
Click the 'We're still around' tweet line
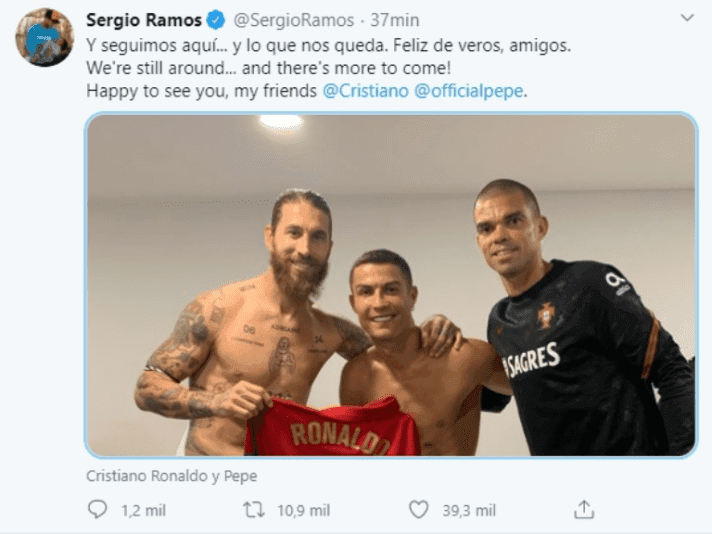tap(269, 68)
